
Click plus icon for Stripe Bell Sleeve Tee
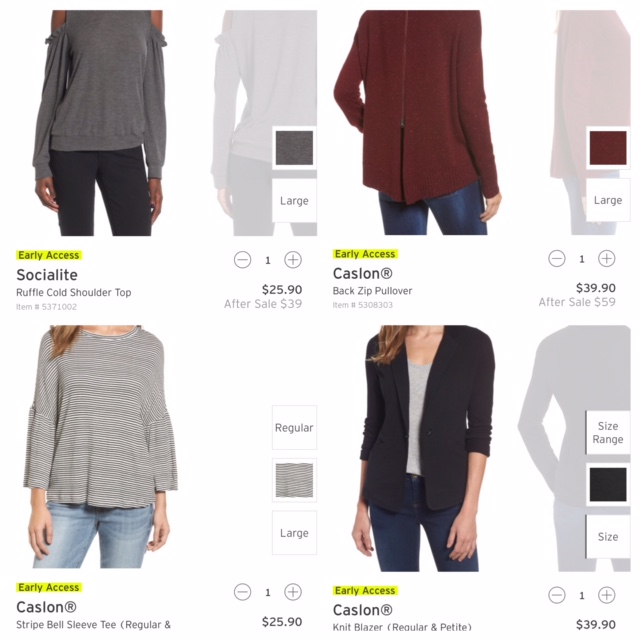click(x=293, y=592)
